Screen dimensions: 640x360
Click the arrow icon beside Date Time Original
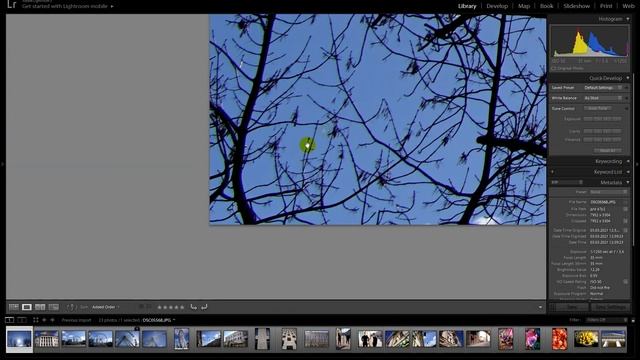pyautogui.click(x=625, y=230)
